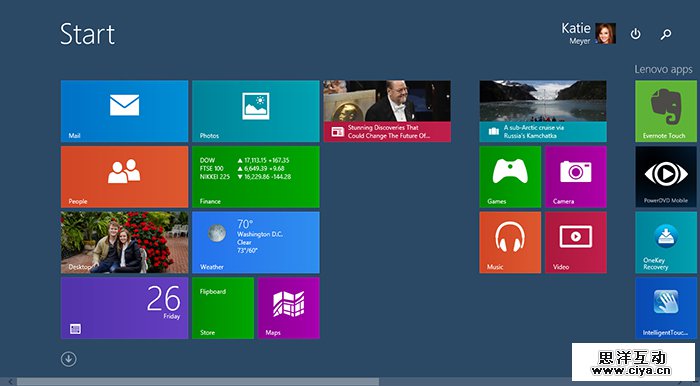Open the Store tile labeled Flipboard

(x=223, y=308)
